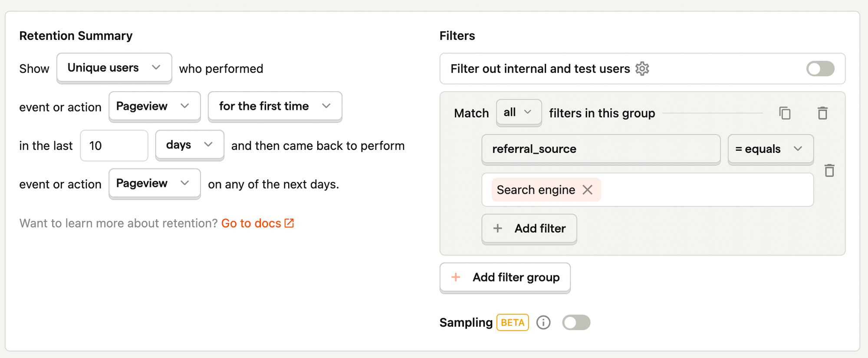Image resolution: width=868 pixels, height=358 pixels.
Task: Open internal and test users filter settings gear
Action: coord(642,69)
